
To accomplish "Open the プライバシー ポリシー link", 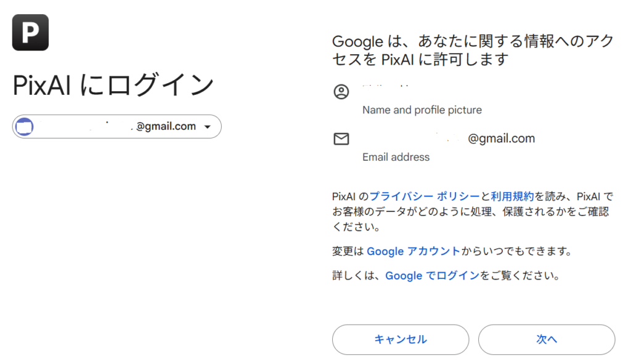I will tap(425, 196).
